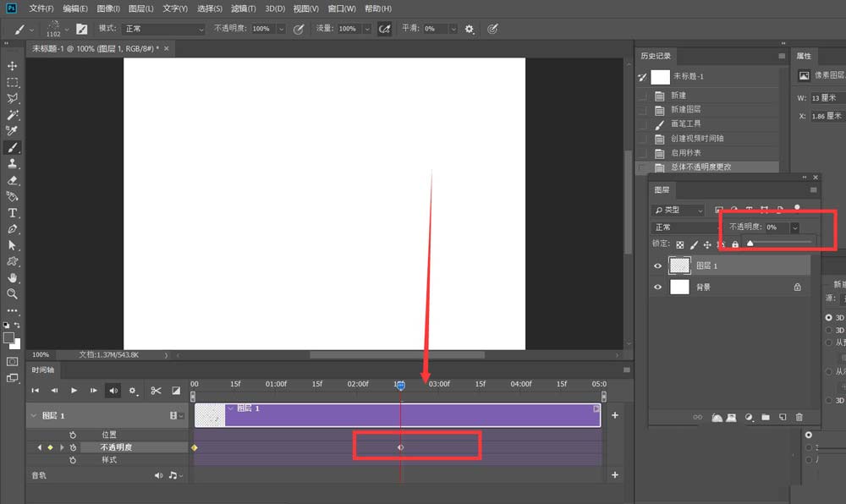This screenshot has height=504, width=846.
Task: Select the Move tool
Action: pyautogui.click(x=12, y=66)
